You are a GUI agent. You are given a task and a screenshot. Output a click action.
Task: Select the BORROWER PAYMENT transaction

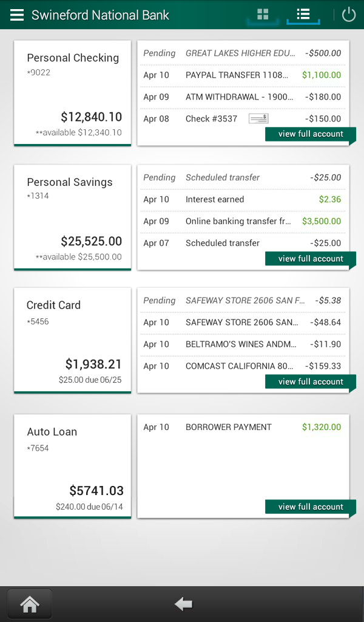coord(243,427)
